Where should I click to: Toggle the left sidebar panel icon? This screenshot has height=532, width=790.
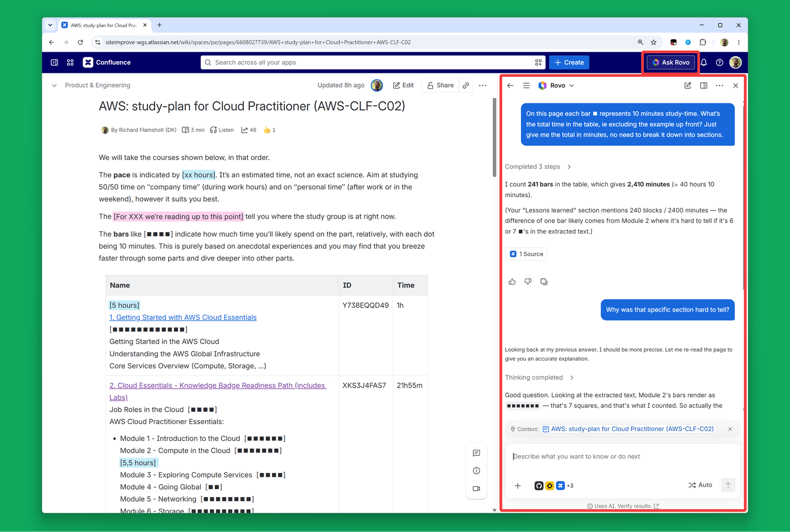[x=55, y=63]
